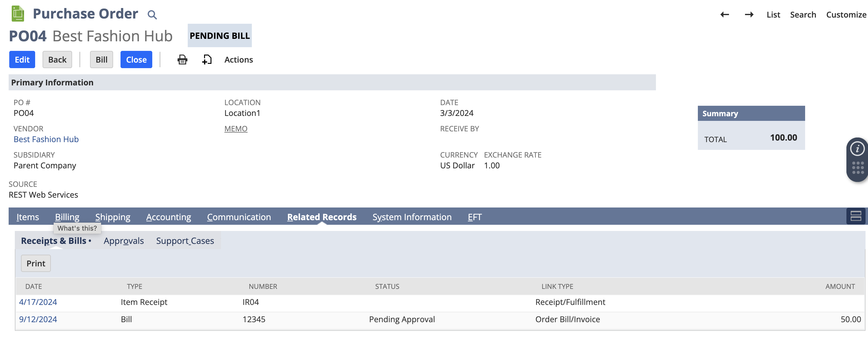
Task: Collapse subtabs using icon at tab bar right
Action: click(x=856, y=217)
